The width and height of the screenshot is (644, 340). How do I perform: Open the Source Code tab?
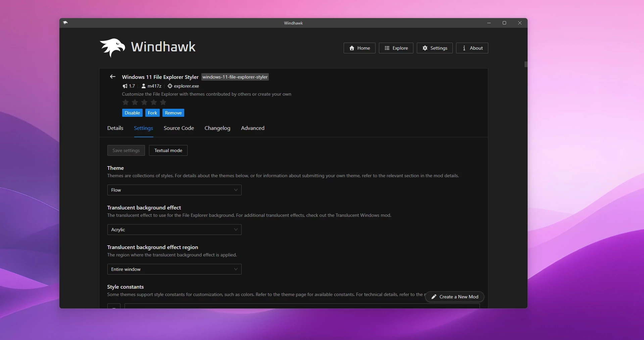click(179, 128)
